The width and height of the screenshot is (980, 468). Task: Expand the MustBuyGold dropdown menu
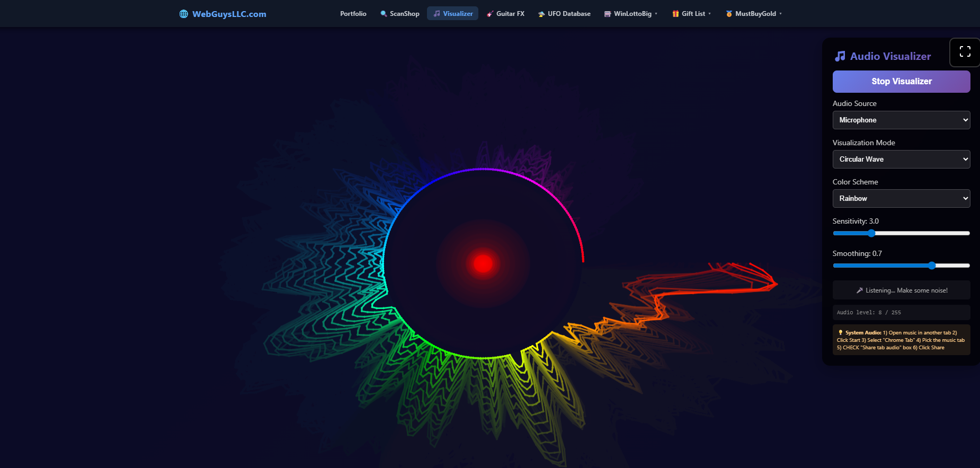[754, 14]
